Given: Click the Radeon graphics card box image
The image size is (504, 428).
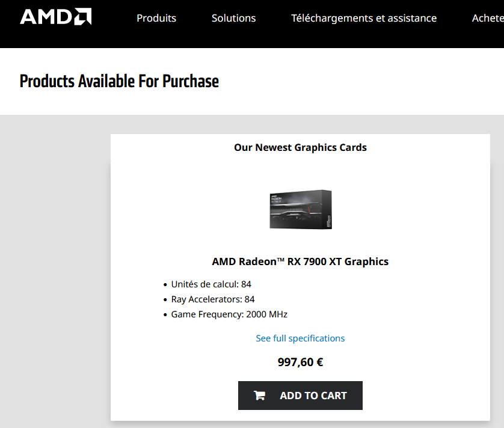Looking at the screenshot, I should [300, 209].
